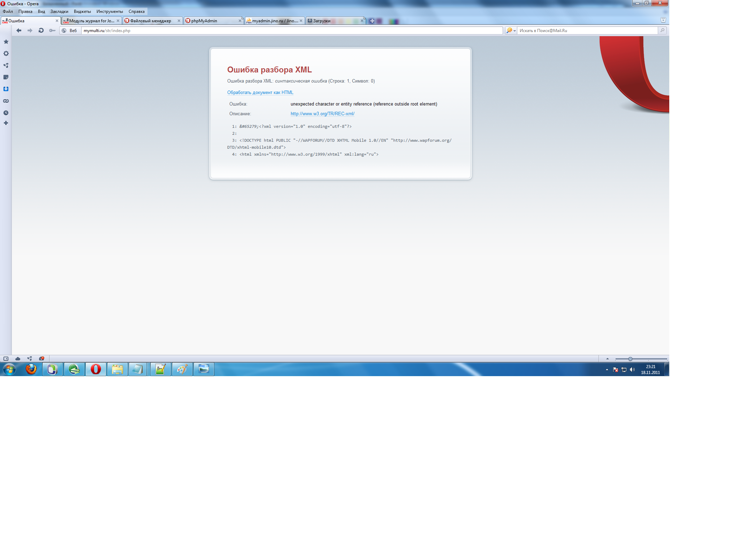755x560 pixels.
Task: Open the History clock panel in sidebar
Action: pyautogui.click(x=6, y=113)
